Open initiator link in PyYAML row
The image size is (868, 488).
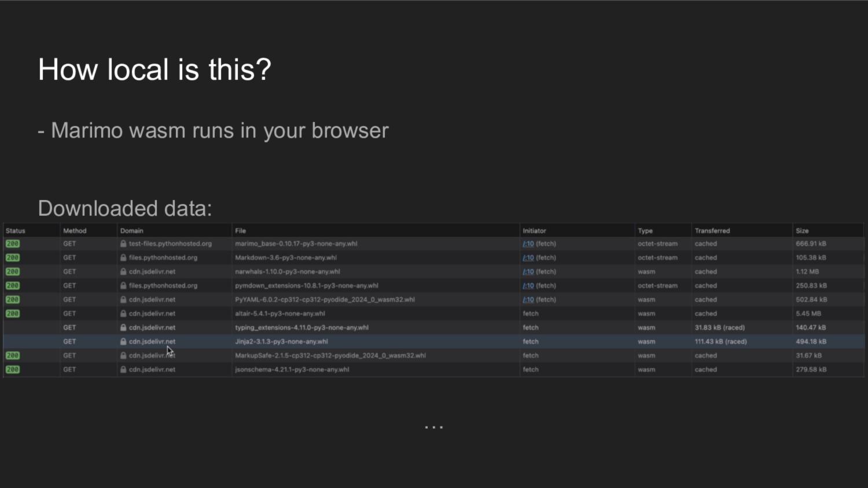tap(528, 300)
